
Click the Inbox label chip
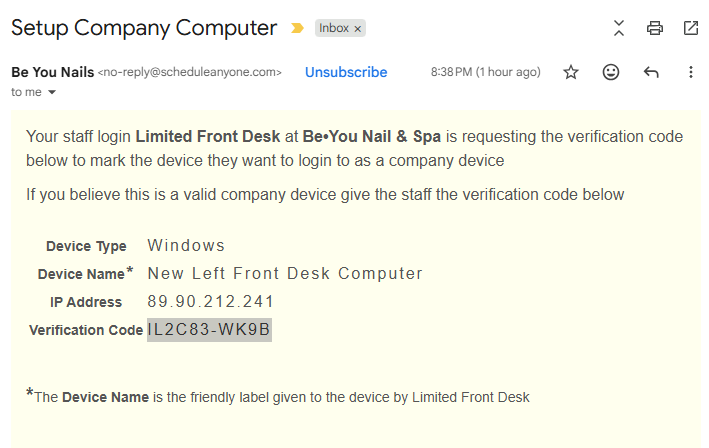point(334,28)
